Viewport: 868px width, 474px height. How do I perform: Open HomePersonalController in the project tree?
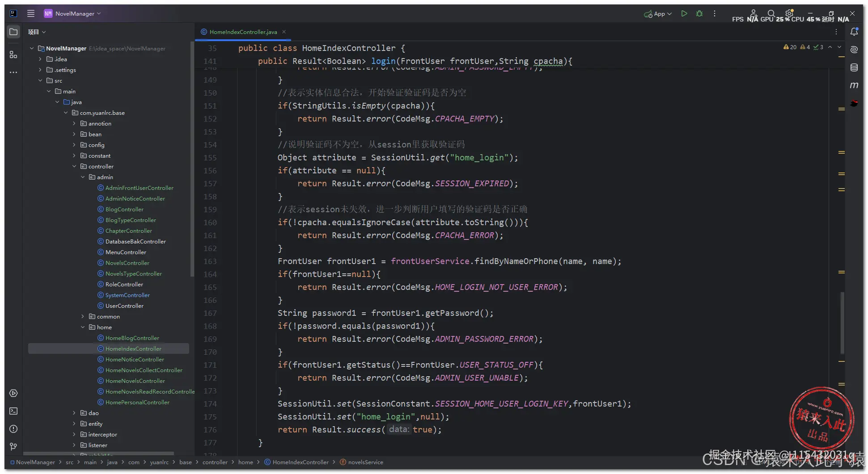137,402
